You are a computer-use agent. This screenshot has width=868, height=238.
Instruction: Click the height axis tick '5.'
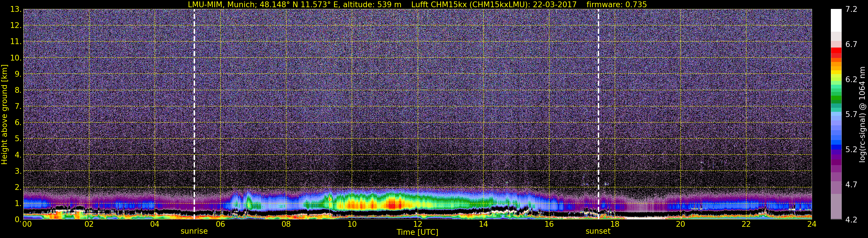[18, 139]
